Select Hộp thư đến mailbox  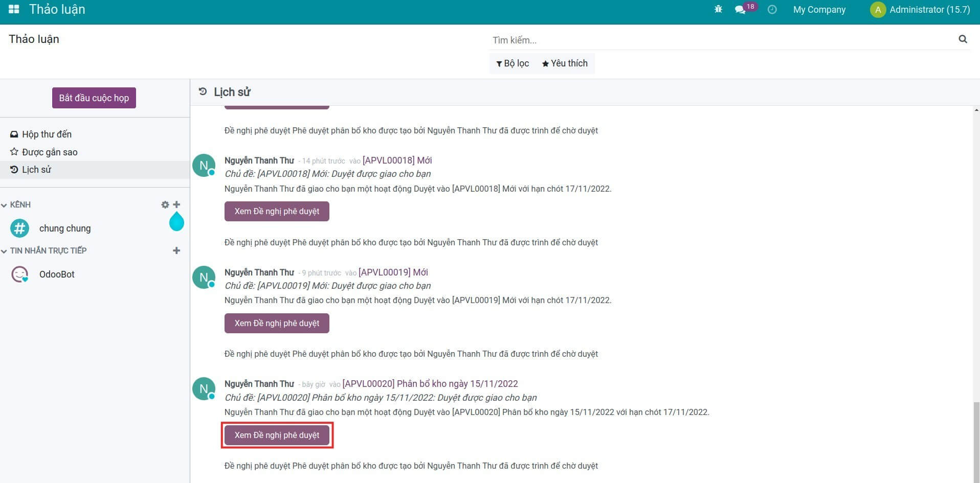click(x=47, y=134)
